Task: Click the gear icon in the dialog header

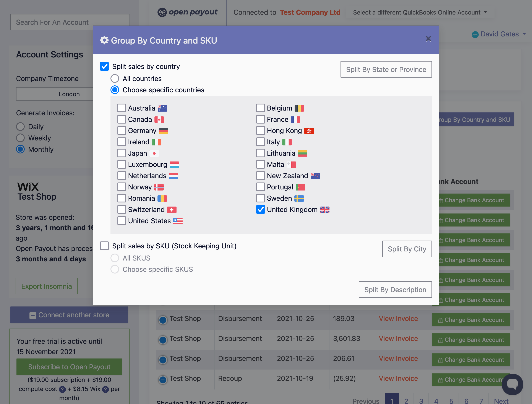Action: pos(104,40)
